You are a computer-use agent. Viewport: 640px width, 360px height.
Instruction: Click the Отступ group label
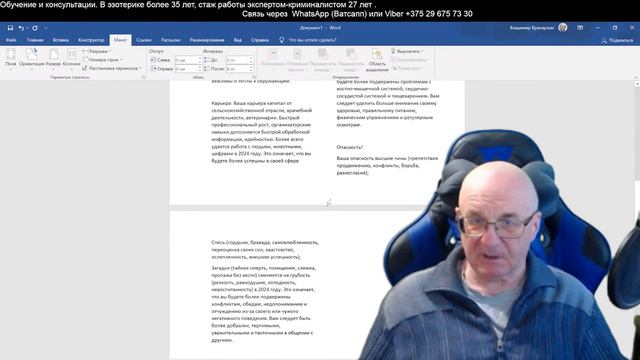coord(156,51)
